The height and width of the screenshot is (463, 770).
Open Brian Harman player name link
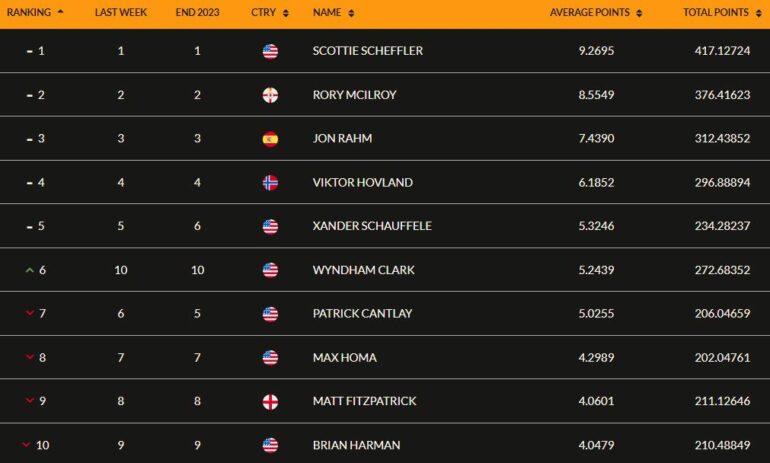(x=357, y=445)
